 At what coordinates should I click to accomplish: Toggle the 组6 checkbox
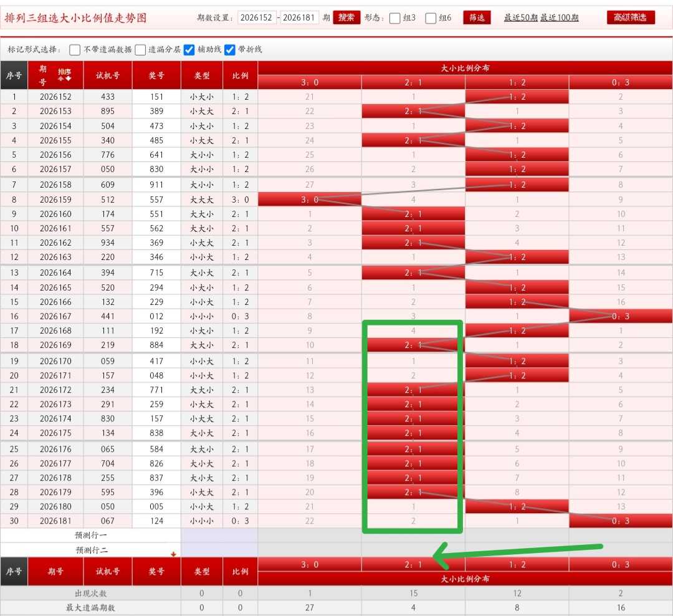[x=431, y=18]
